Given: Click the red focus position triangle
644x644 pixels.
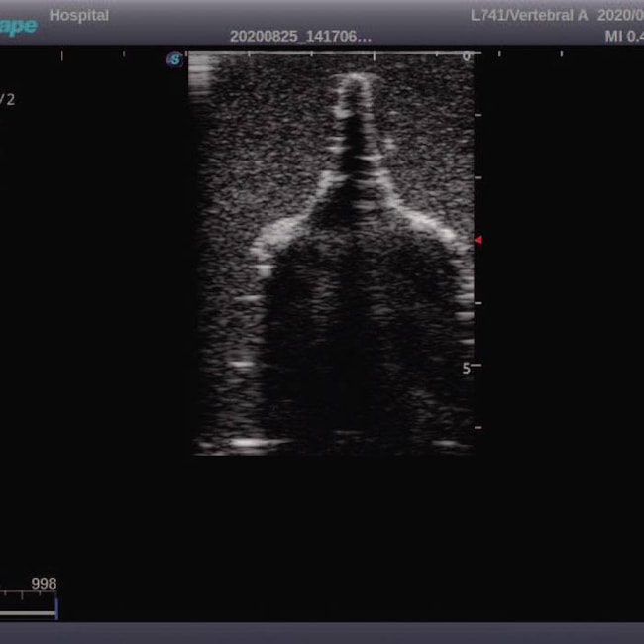Looking at the screenshot, I should click(478, 240).
